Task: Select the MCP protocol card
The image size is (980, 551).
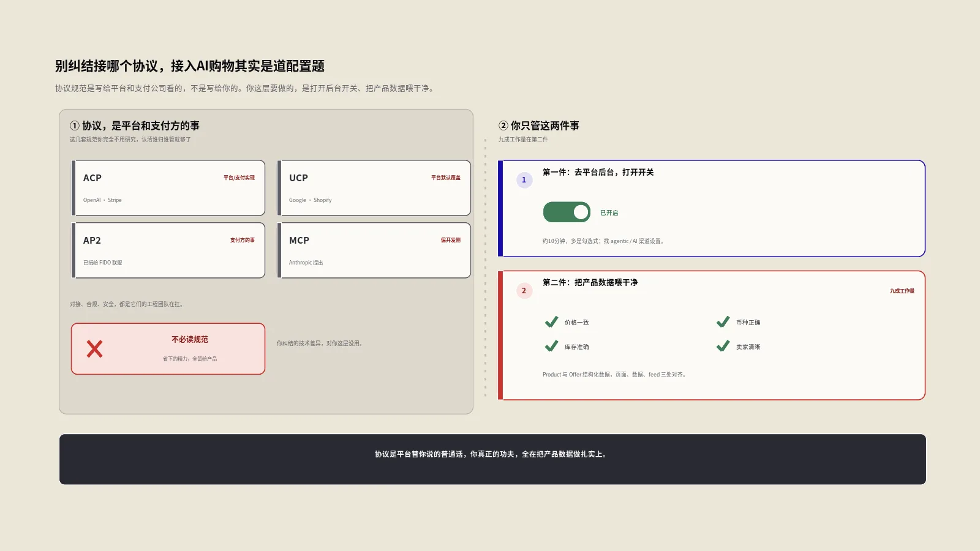Action: click(374, 250)
